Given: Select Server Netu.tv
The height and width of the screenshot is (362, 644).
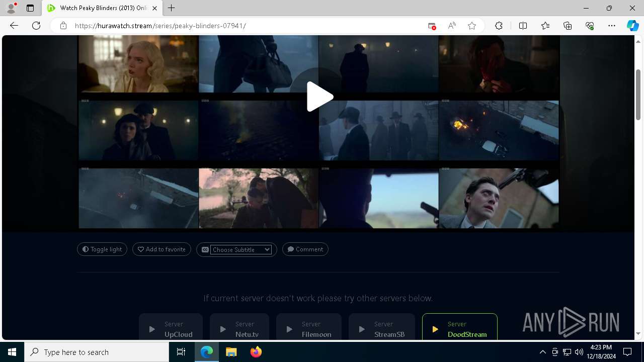Looking at the screenshot, I should [239, 327].
